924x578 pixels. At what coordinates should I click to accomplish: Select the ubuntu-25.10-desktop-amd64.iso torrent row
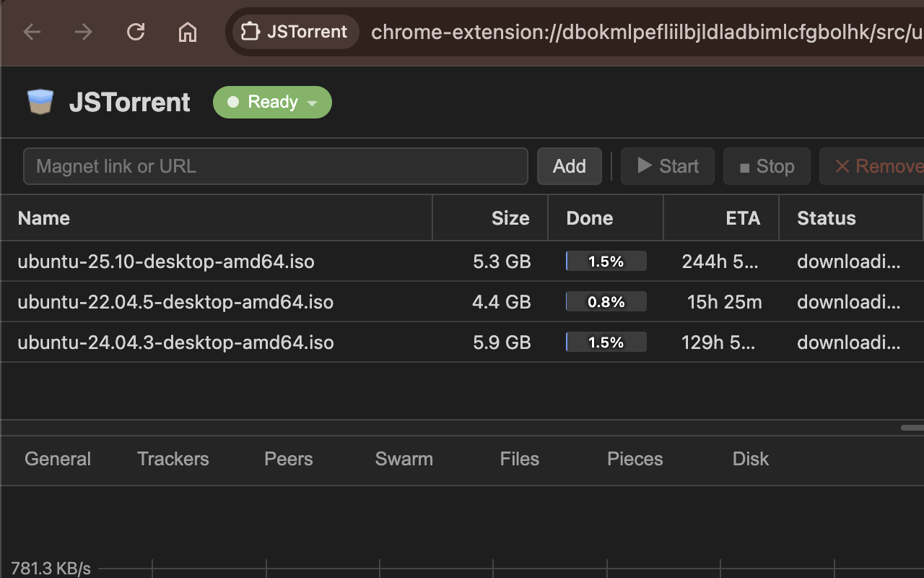pyautogui.click(x=166, y=262)
